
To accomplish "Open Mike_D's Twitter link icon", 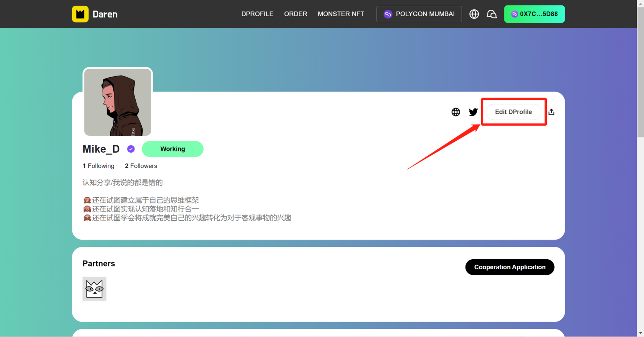I will (x=473, y=112).
